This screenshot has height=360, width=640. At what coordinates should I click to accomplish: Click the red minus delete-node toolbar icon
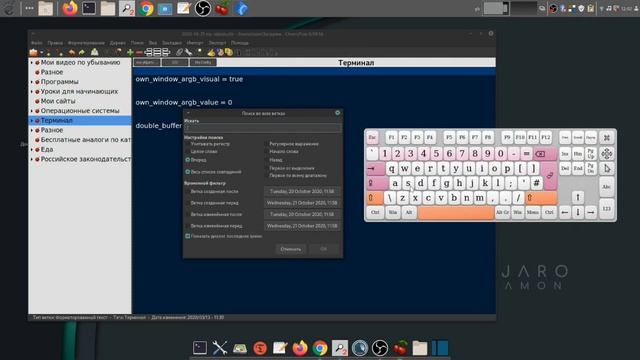(x=139, y=52)
